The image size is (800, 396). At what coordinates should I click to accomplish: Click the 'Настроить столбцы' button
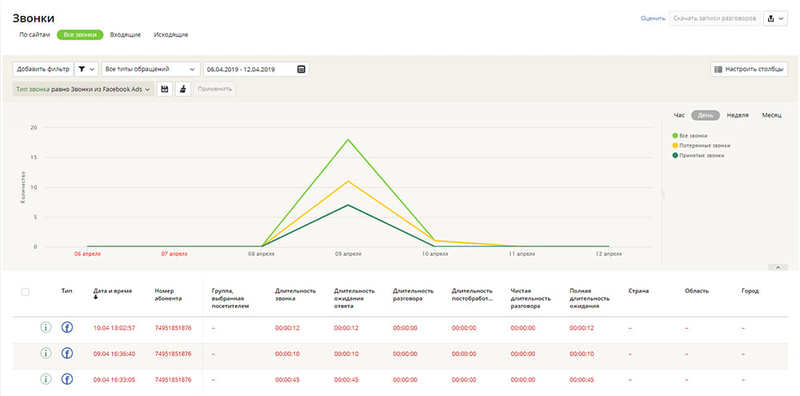click(x=749, y=69)
